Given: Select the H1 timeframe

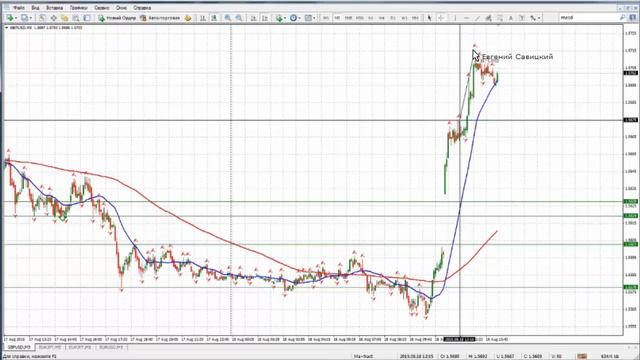Looking at the screenshot, I should point(371,18).
